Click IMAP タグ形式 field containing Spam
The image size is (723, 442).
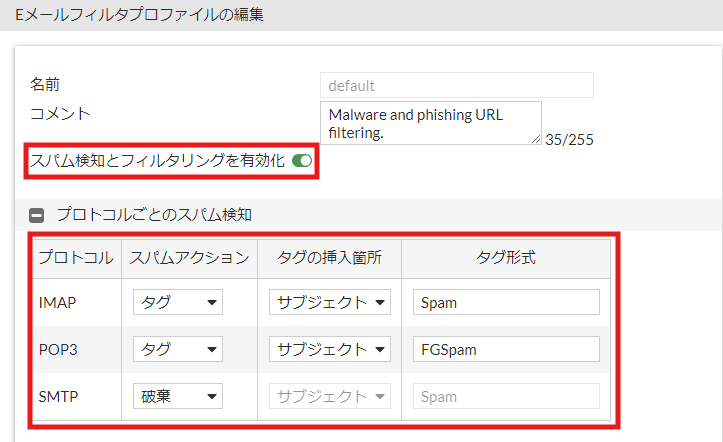point(506,302)
